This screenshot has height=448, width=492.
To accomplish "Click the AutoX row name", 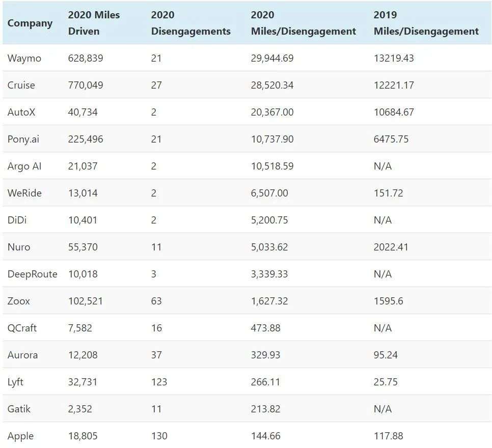I will 21,112.
